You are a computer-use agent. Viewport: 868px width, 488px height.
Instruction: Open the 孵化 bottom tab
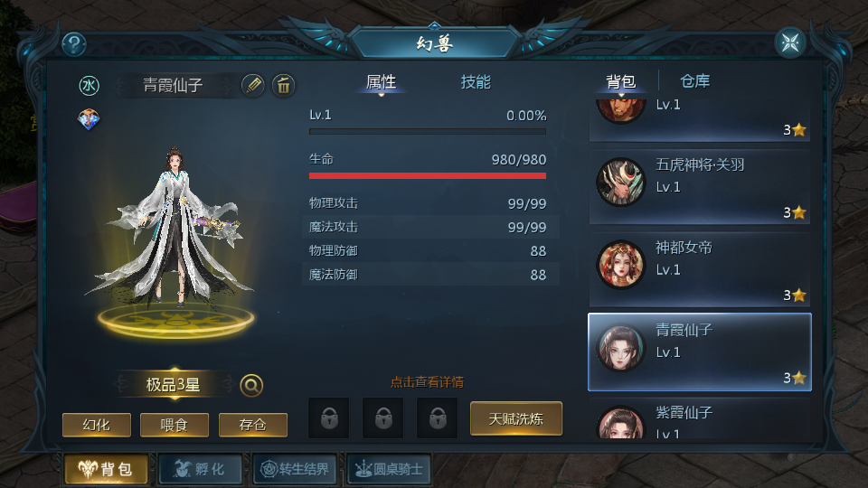pos(201,469)
